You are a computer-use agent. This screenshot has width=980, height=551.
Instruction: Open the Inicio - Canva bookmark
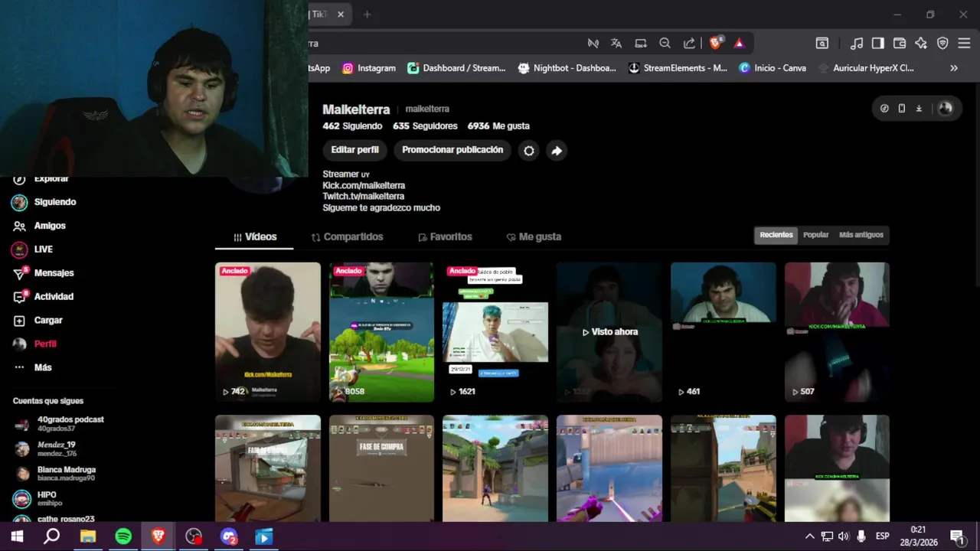(x=773, y=68)
